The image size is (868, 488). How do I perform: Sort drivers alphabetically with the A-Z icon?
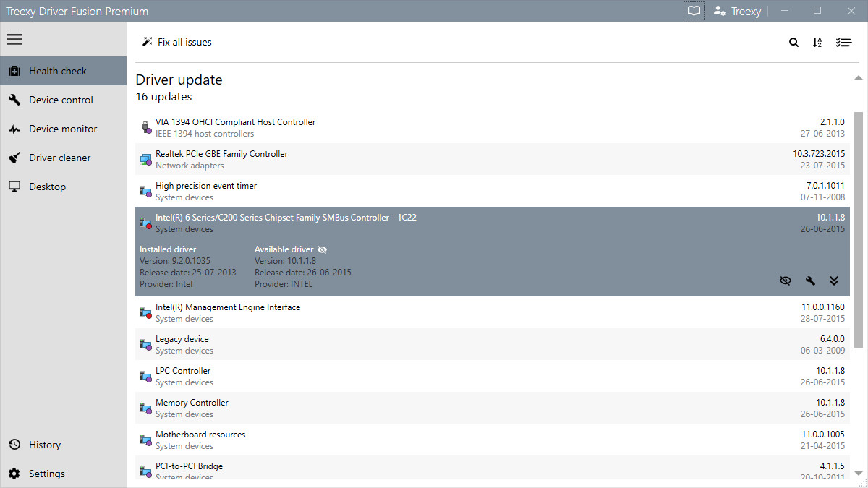817,42
